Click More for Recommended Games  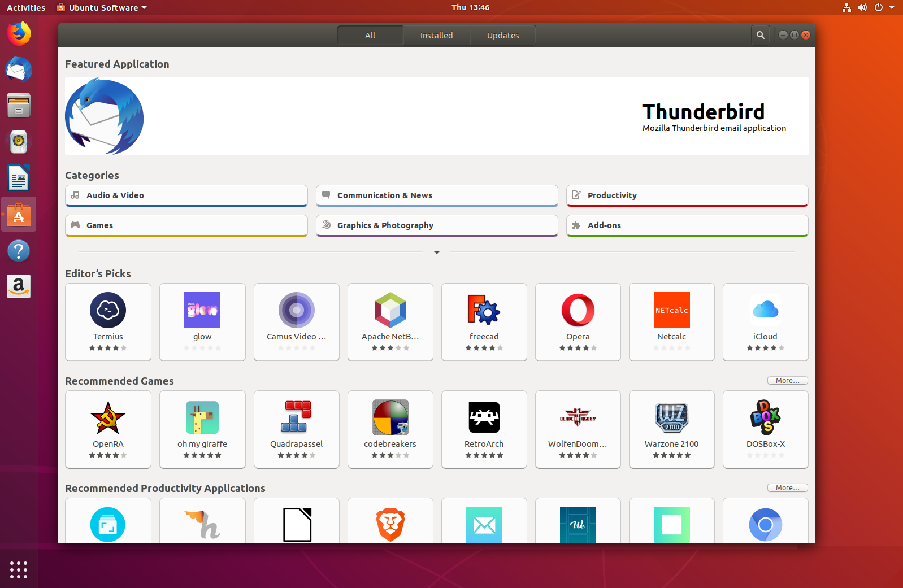tap(788, 381)
